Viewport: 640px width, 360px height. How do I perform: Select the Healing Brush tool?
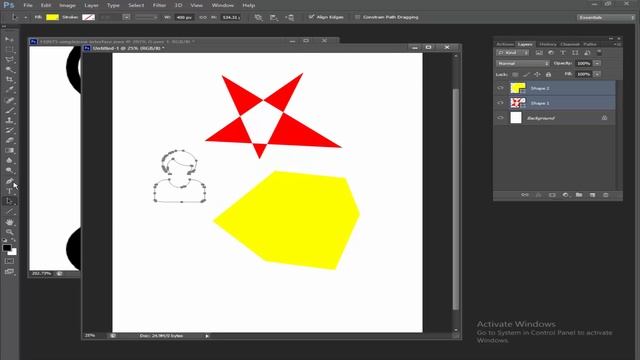click(x=10, y=100)
